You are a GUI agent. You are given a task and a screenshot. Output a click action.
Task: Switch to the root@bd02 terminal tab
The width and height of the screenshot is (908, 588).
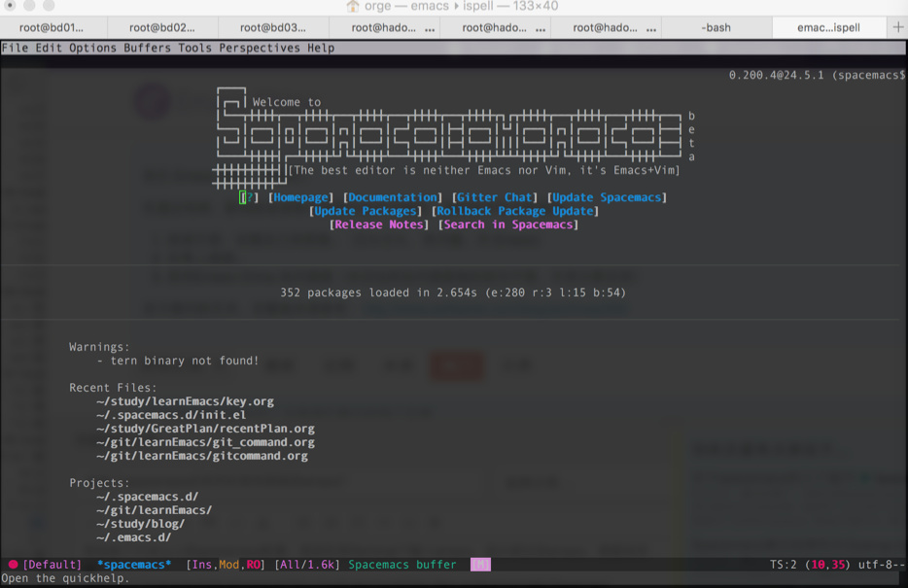tap(162, 27)
